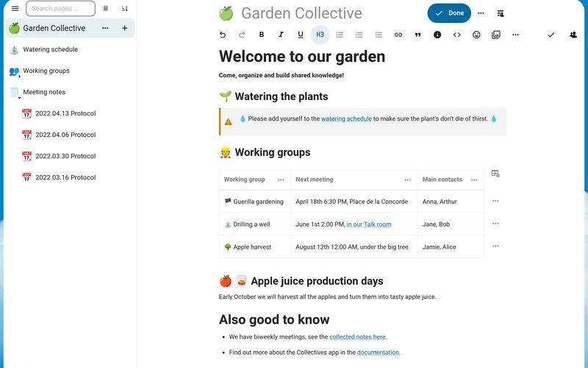Open Working group column options
Viewport: 588px width, 368px height.
(x=281, y=180)
